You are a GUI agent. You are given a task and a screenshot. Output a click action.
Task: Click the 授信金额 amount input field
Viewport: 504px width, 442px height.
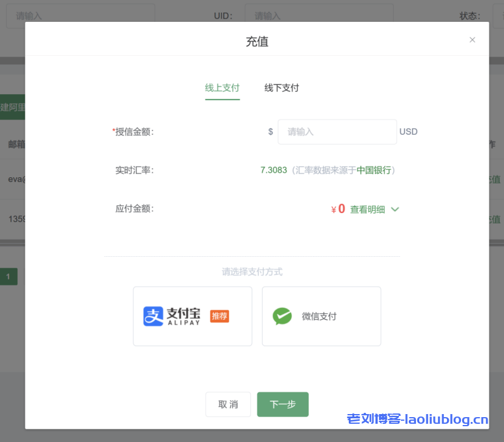tap(337, 132)
